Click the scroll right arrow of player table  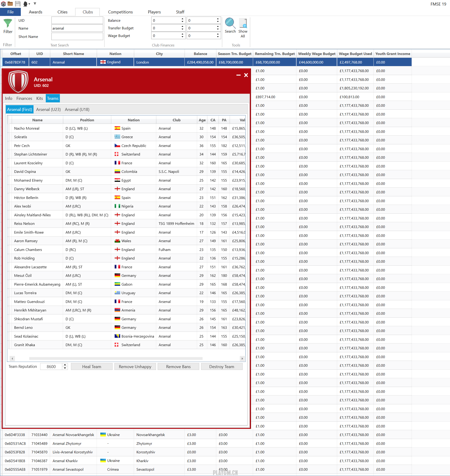pyautogui.click(x=242, y=358)
